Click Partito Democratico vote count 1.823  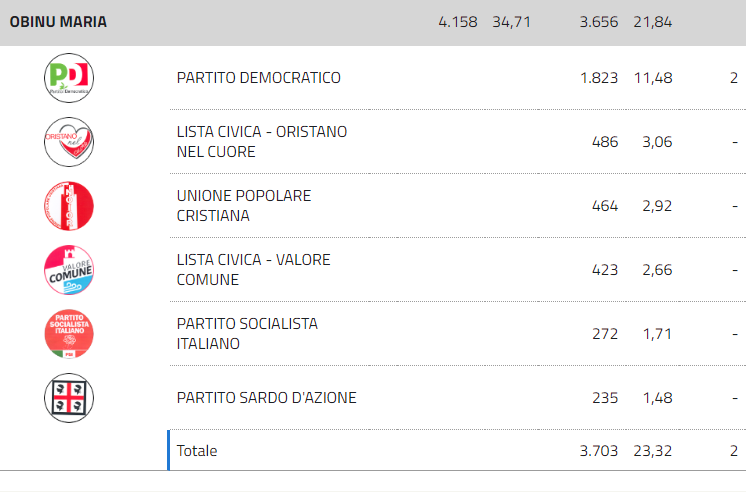(599, 78)
